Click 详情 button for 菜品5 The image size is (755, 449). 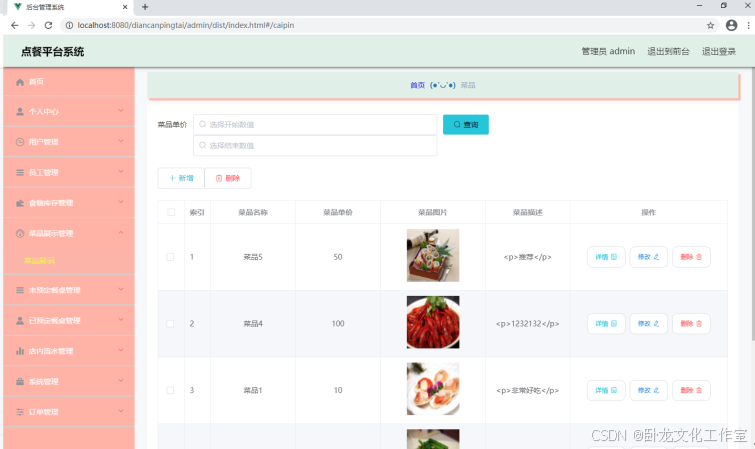click(x=606, y=257)
